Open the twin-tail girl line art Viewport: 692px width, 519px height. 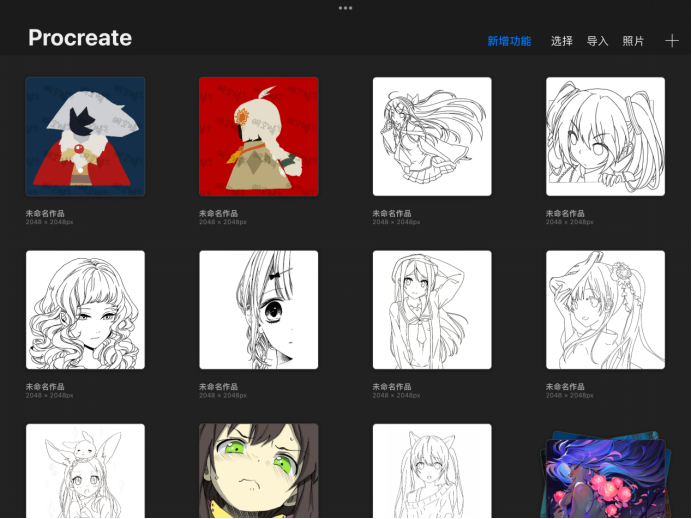[606, 136]
